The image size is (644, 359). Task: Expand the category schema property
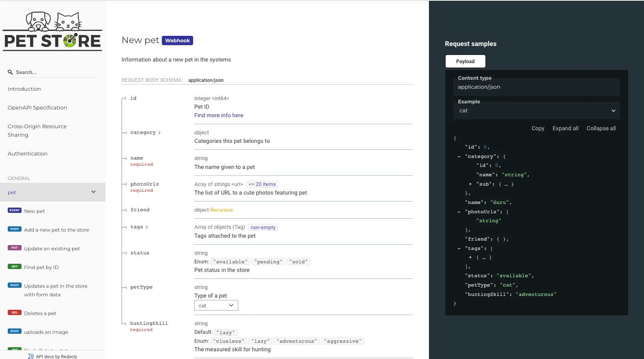pos(146,133)
